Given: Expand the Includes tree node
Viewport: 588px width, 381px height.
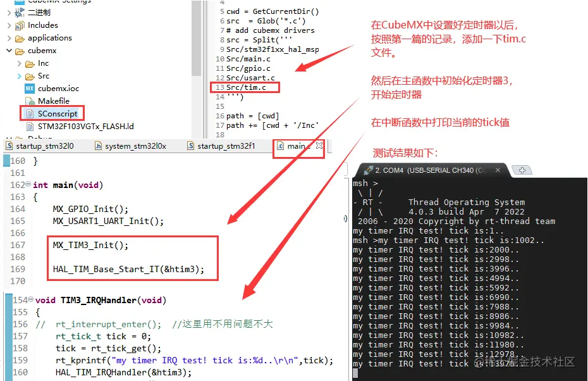Looking at the screenshot, I should click(9, 25).
